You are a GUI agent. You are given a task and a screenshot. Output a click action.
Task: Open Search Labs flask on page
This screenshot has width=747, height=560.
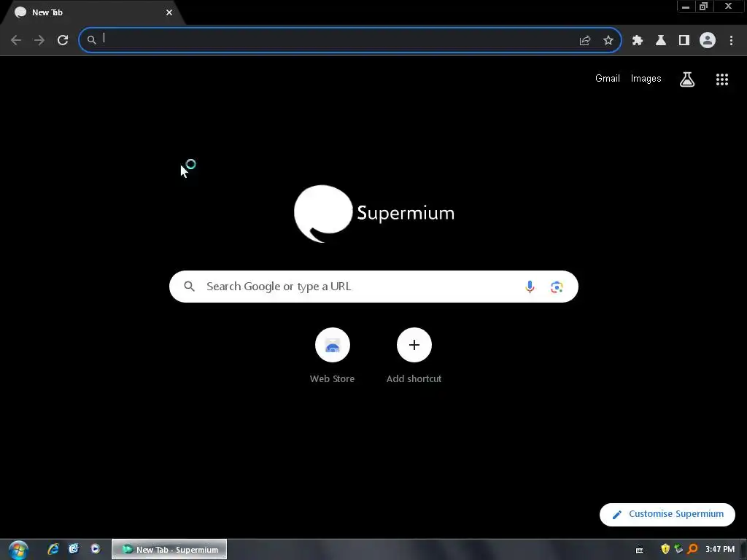(x=687, y=79)
